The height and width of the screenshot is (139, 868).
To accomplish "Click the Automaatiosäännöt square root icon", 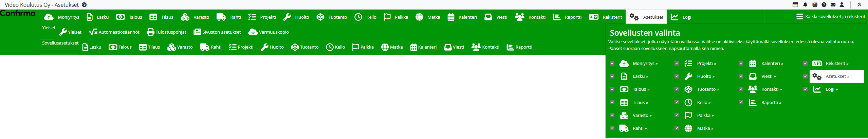I will [x=93, y=32].
